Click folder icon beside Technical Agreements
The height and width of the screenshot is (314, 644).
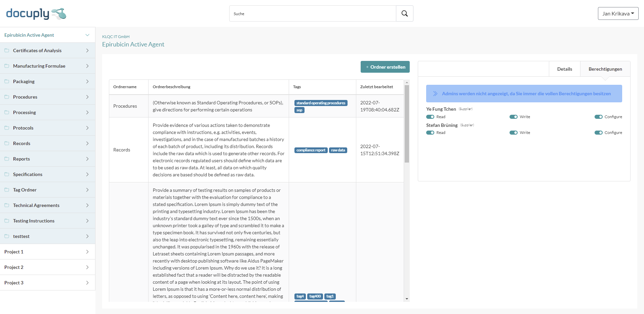pos(7,205)
